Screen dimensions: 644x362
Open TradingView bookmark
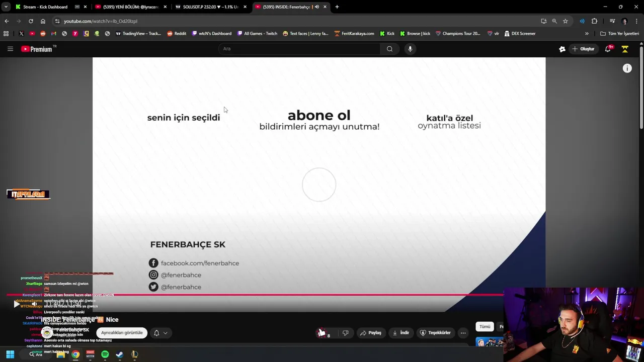point(138,34)
